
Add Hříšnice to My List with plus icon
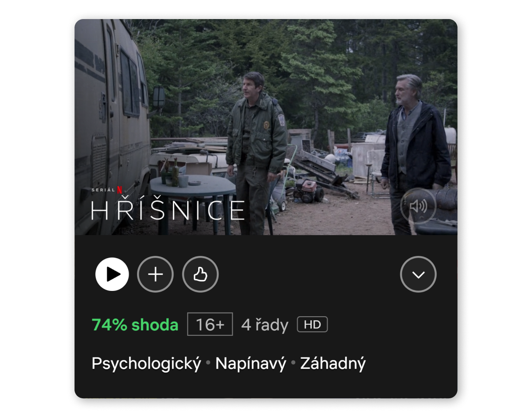pos(156,275)
